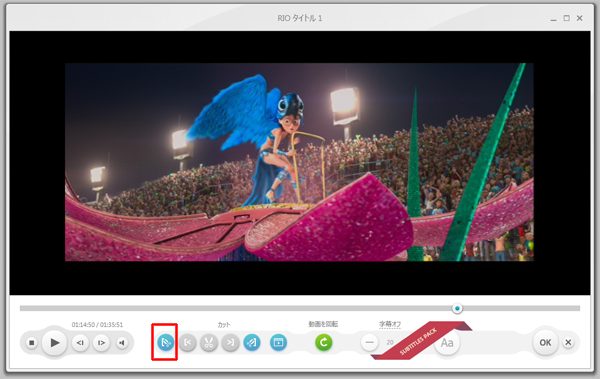Image resolution: width=600 pixels, height=379 pixels.
Task: Jump to selection end marker
Action: pyautogui.click(x=230, y=342)
